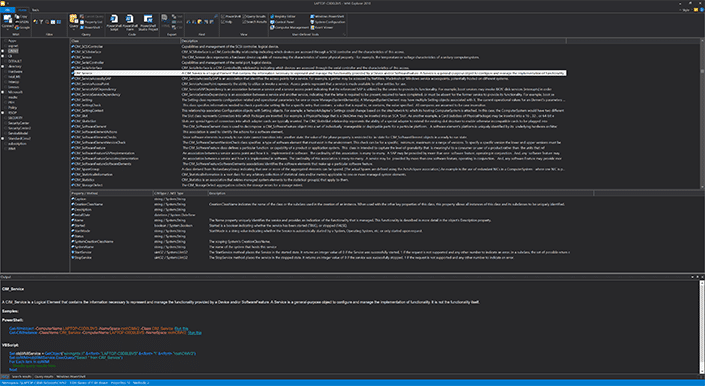Open the Query results output tab
Image resolution: width=705 pixels, height=386 pixels.
click(x=44, y=377)
